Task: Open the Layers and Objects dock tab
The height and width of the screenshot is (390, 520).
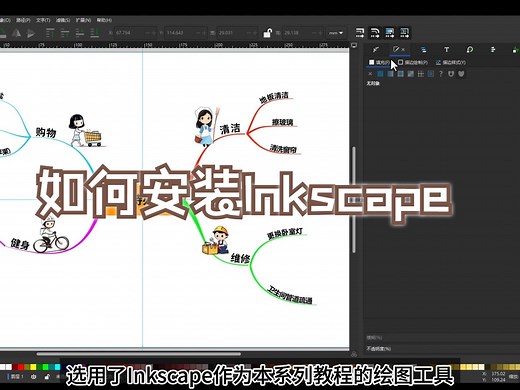Action: coord(423,50)
